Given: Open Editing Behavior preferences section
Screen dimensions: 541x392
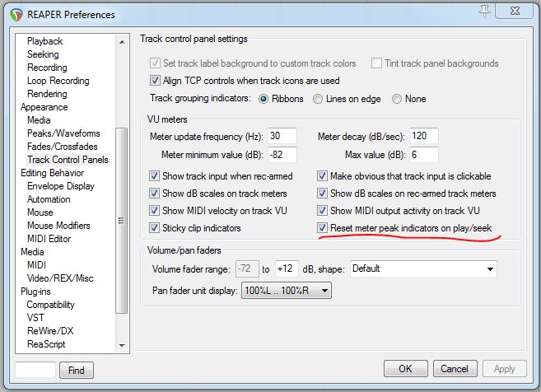Looking at the screenshot, I should (x=52, y=173).
